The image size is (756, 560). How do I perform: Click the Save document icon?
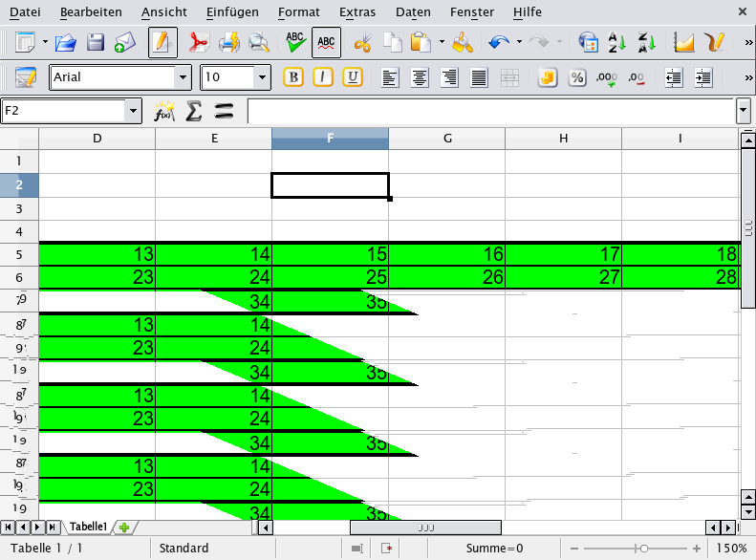click(x=96, y=42)
